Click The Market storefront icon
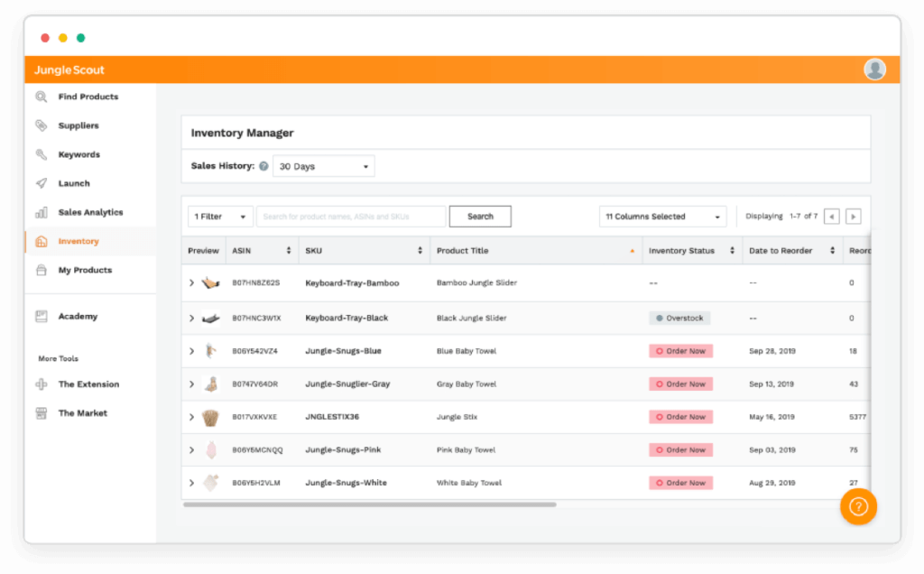Image resolution: width=924 pixels, height=574 pixels. click(42, 413)
